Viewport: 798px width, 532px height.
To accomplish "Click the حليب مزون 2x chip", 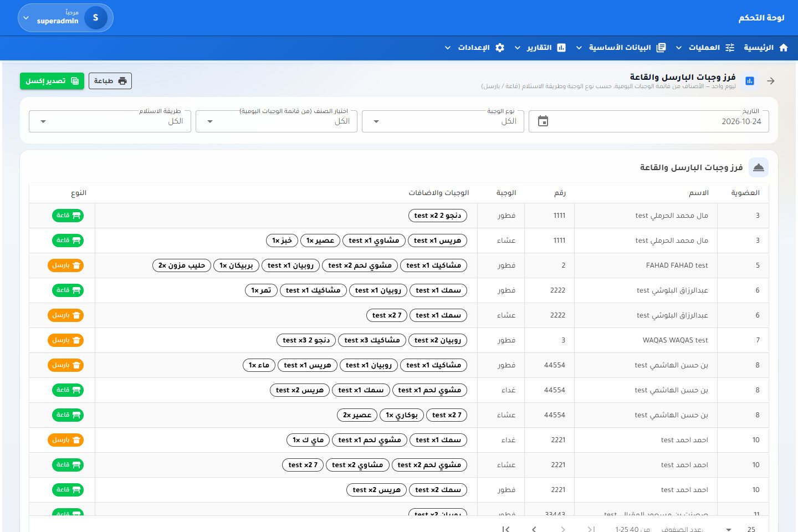I will point(182,265).
